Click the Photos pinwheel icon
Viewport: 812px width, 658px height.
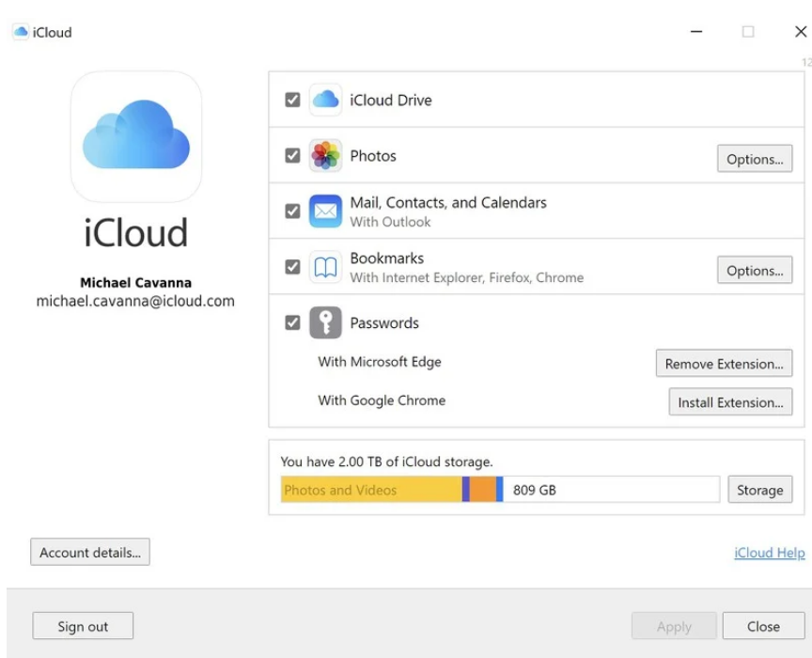(325, 156)
